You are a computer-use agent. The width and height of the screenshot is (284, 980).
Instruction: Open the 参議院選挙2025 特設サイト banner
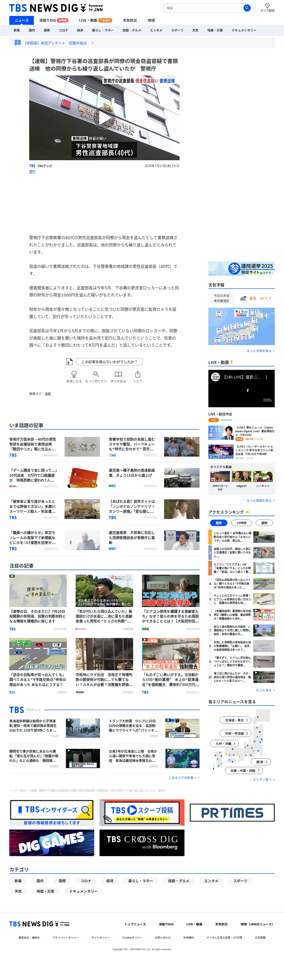pyautogui.click(x=241, y=268)
